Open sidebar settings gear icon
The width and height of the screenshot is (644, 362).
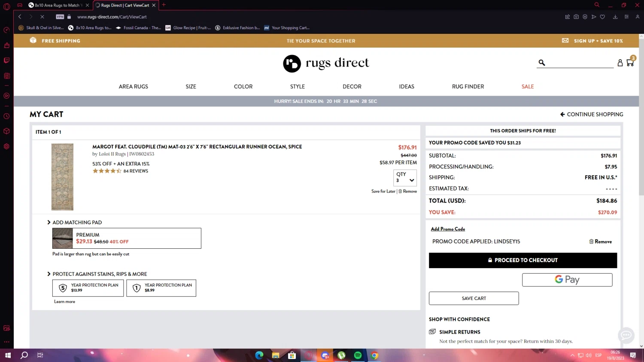[6, 146]
